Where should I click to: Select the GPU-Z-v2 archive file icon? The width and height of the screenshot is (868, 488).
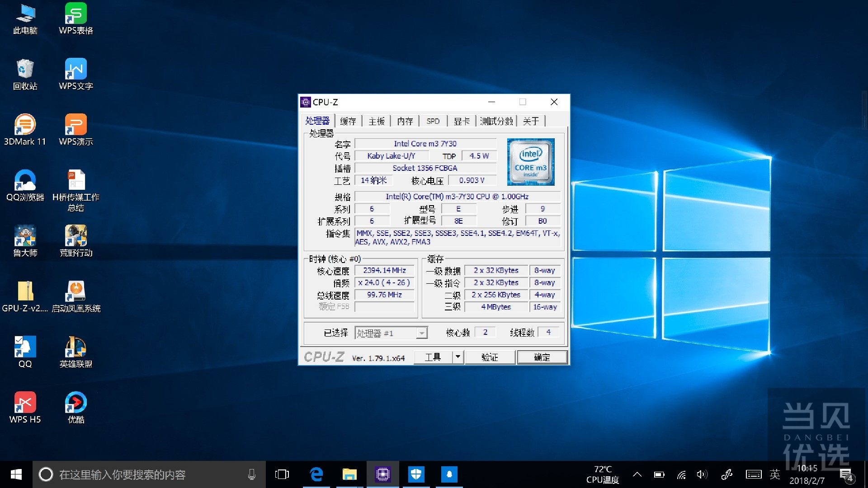click(x=25, y=297)
